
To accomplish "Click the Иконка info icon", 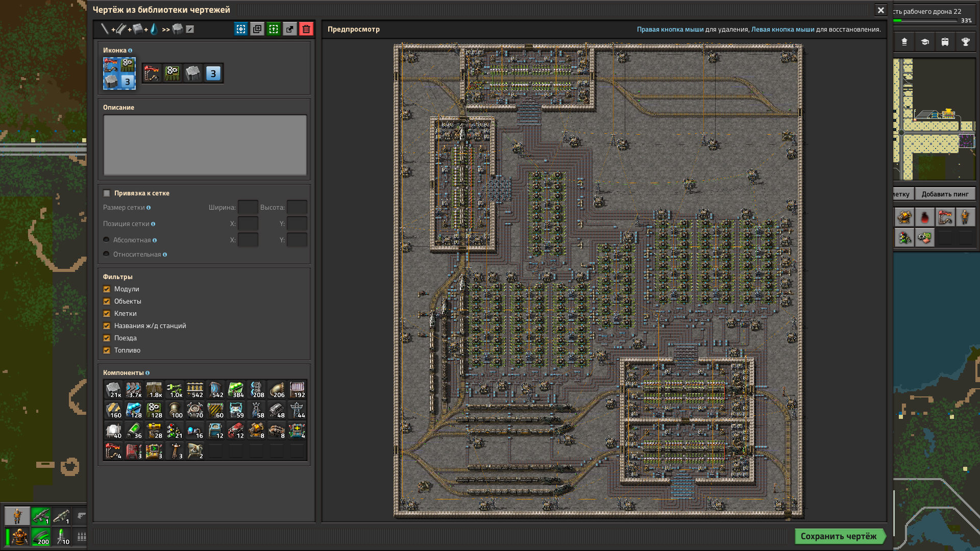I will [130, 51].
